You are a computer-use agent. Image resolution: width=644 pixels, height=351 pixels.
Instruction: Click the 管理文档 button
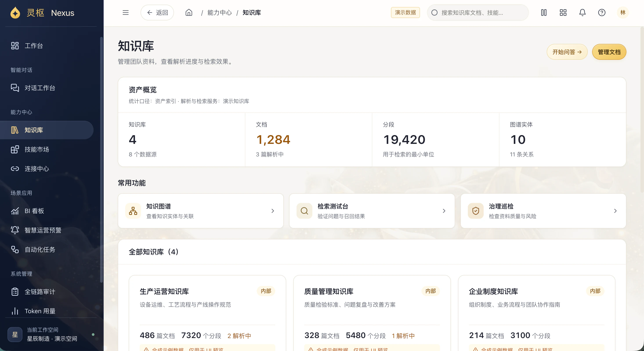point(609,52)
